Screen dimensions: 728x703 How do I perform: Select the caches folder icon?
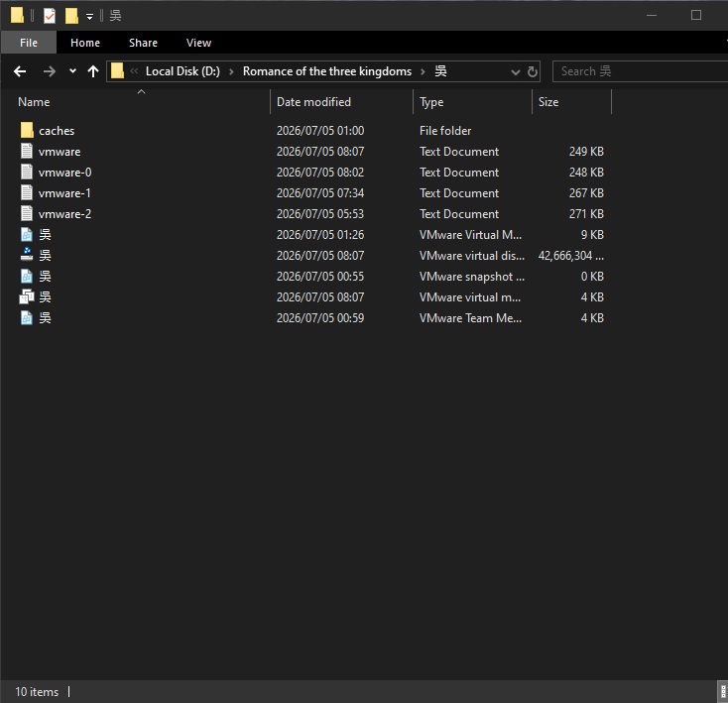(x=27, y=131)
